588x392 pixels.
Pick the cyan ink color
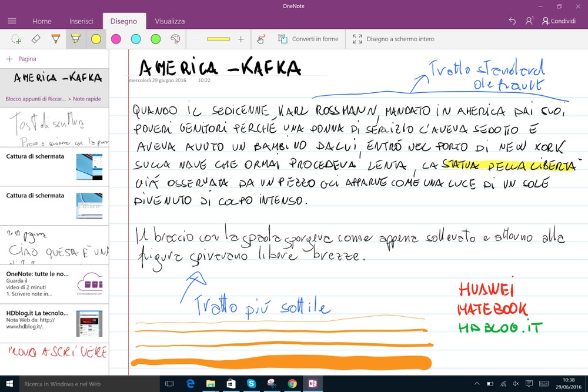coord(136,39)
